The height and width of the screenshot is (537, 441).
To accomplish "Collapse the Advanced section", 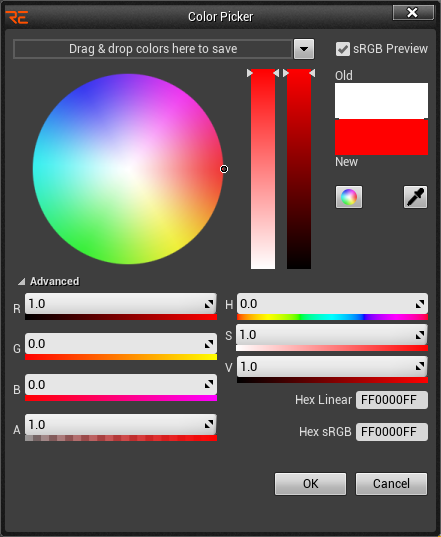I will (x=22, y=282).
